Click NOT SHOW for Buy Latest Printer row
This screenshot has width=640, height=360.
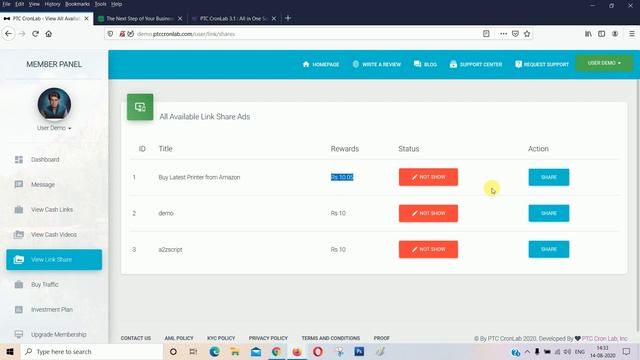pos(428,177)
